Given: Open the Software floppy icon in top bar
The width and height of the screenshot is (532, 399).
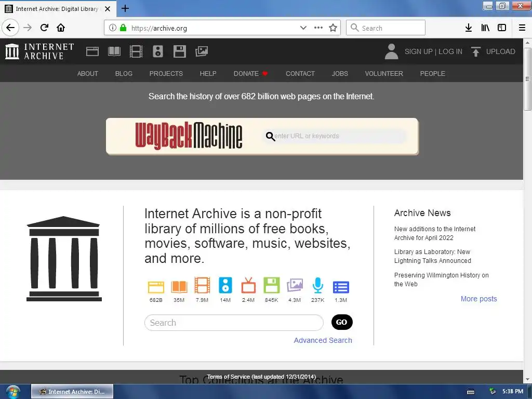Looking at the screenshot, I should [x=179, y=51].
